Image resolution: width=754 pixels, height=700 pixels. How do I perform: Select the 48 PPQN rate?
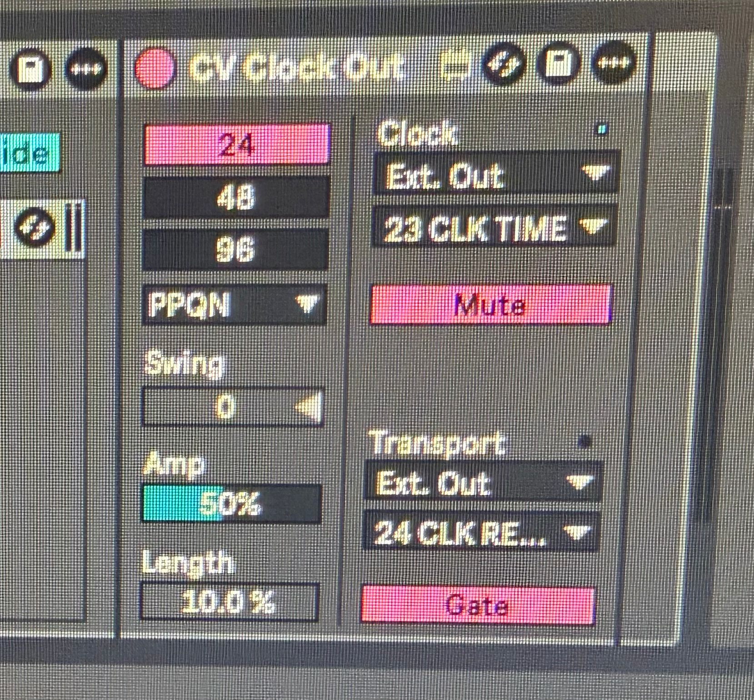(235, 197)
